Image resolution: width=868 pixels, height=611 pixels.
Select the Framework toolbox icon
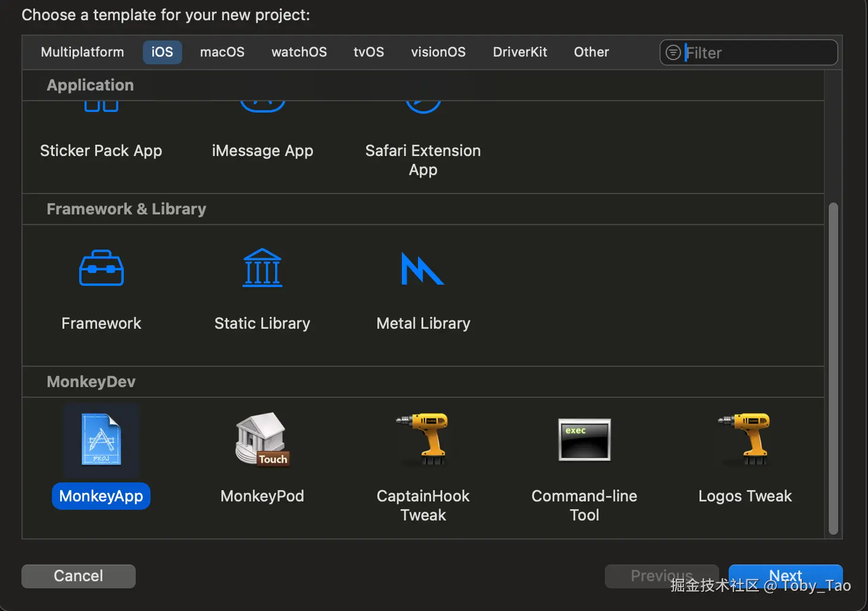click(x=101, y=268)
